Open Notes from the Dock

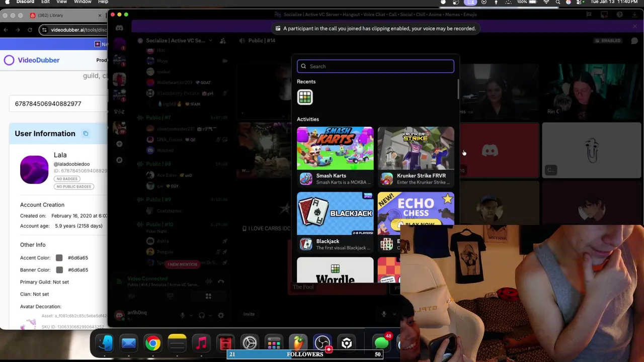point(177,343)
